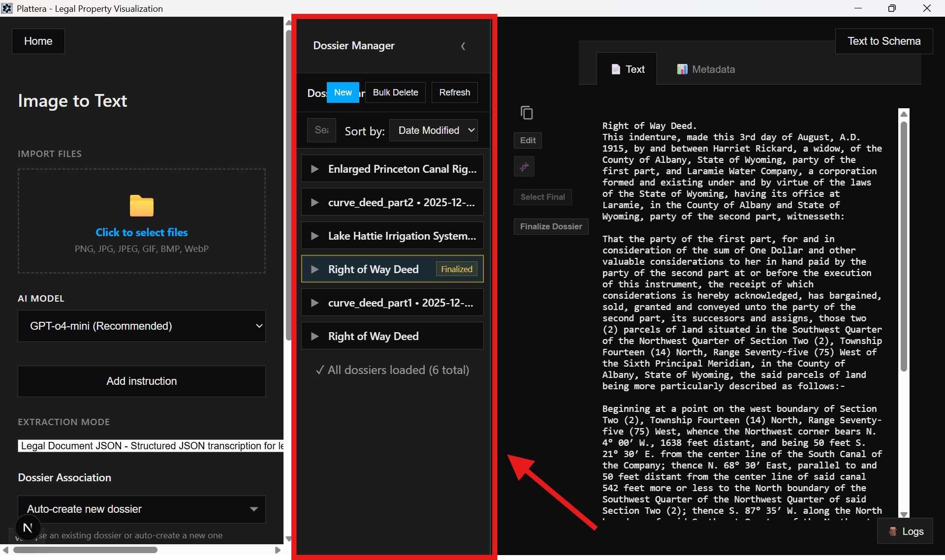Open the Logs panel
The height and width of the screenshot is (560, 945).
905,531
